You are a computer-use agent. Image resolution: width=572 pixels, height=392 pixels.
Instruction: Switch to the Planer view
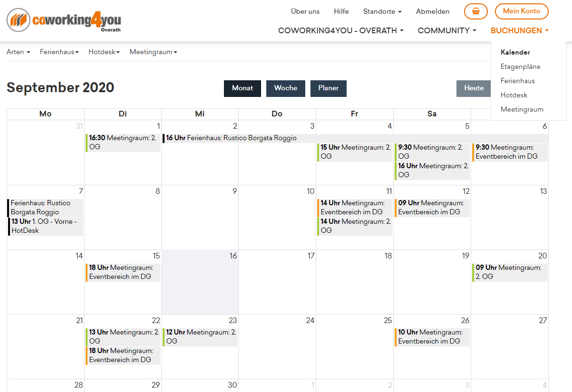click(x=328, y=88)
